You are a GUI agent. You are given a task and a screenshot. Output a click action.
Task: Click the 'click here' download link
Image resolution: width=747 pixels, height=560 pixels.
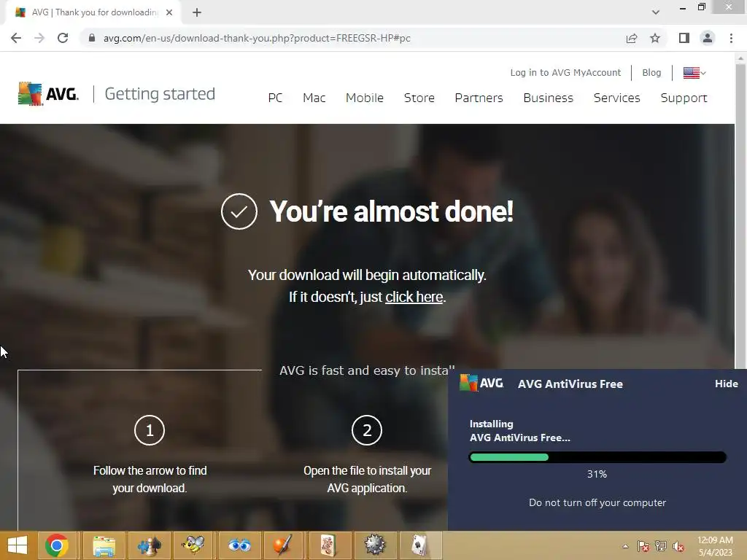(x=414, y=297)
